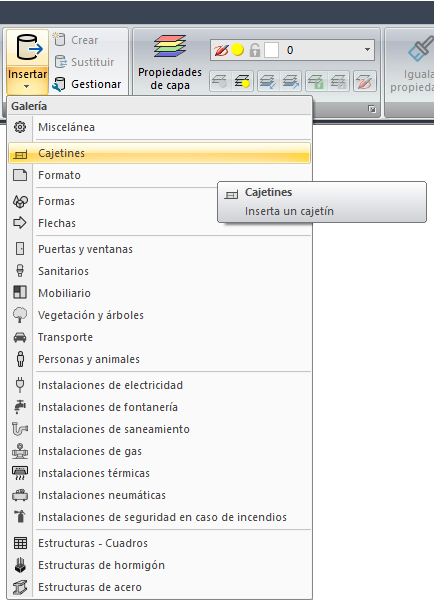Open Personas y animales gallery
Image resolution: width=434 pixels, height=606 pixels.
tap(159, 359)
